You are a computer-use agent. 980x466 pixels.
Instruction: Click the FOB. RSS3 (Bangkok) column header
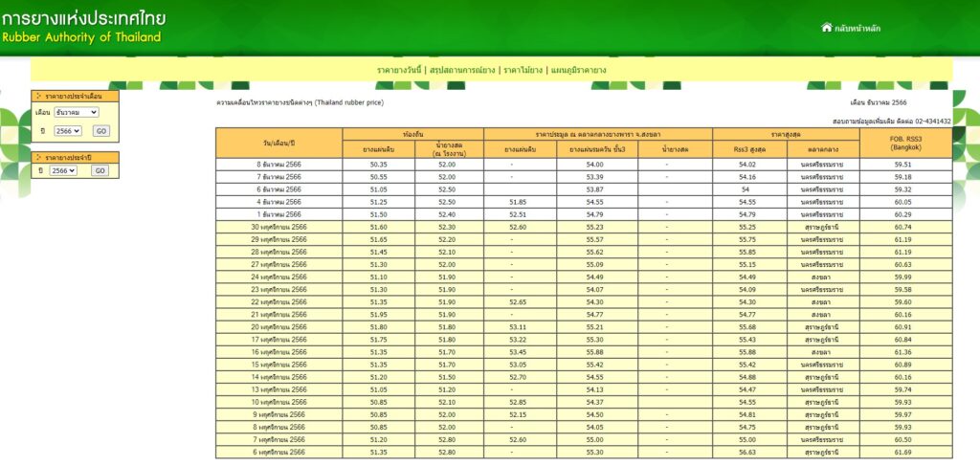904,143
